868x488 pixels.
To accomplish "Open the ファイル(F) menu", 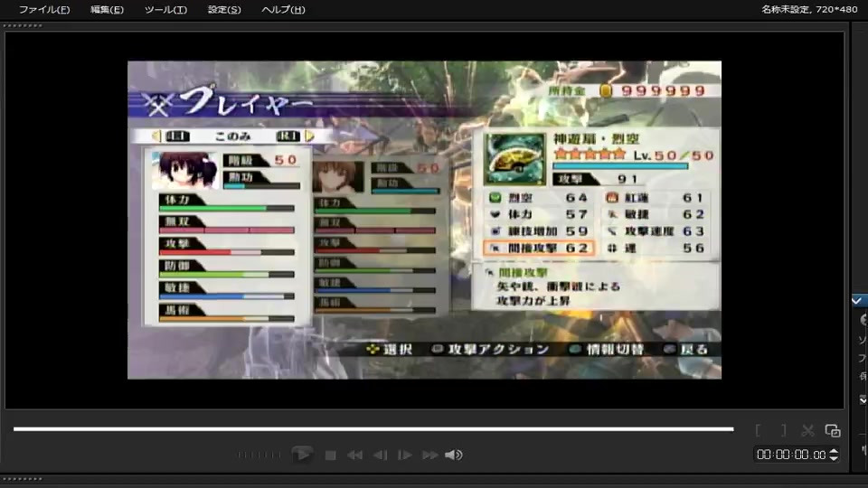I will (44, 9).
